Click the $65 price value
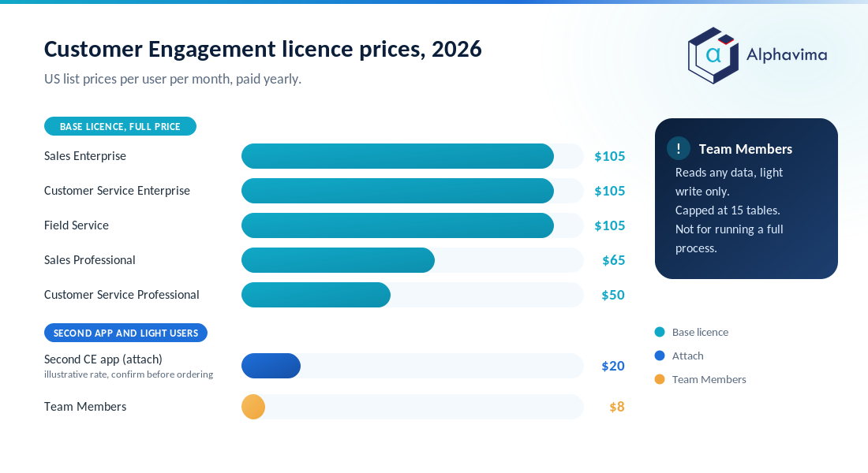 (x=613, y=260)
